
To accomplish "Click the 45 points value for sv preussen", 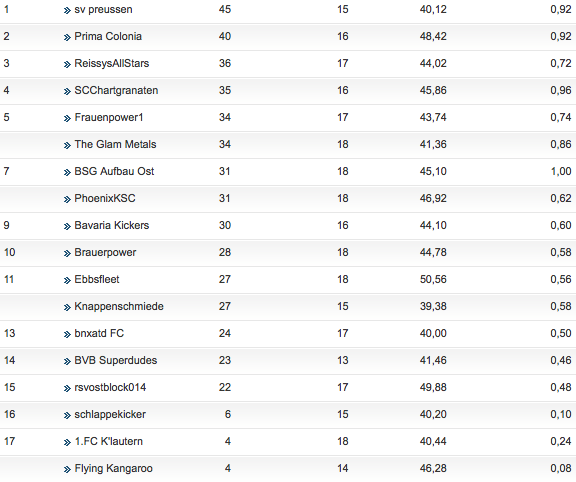I will [225, 9].
